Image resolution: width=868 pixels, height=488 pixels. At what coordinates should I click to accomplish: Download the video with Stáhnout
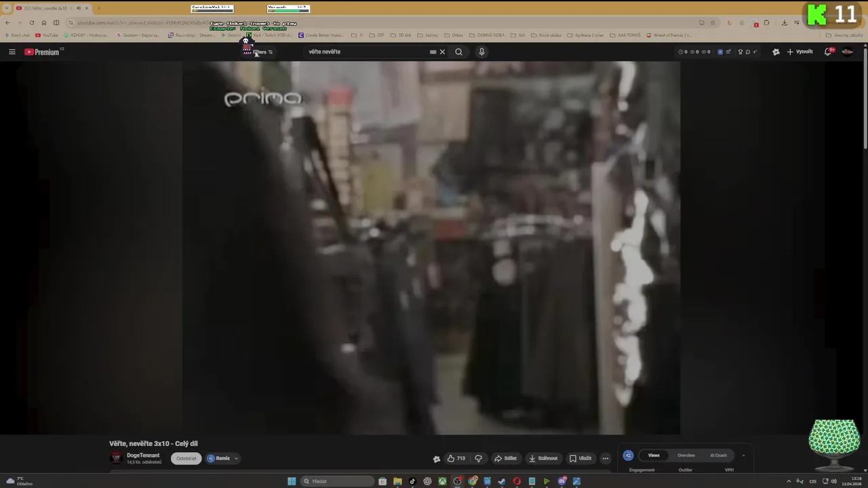pyautogui.click(x=543, y=458)
